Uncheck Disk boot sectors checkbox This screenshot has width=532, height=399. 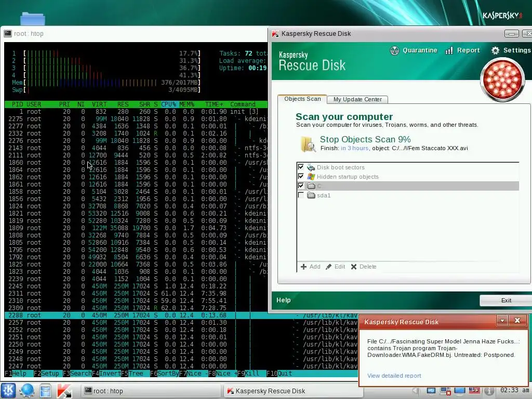click(x=301, y=167)
